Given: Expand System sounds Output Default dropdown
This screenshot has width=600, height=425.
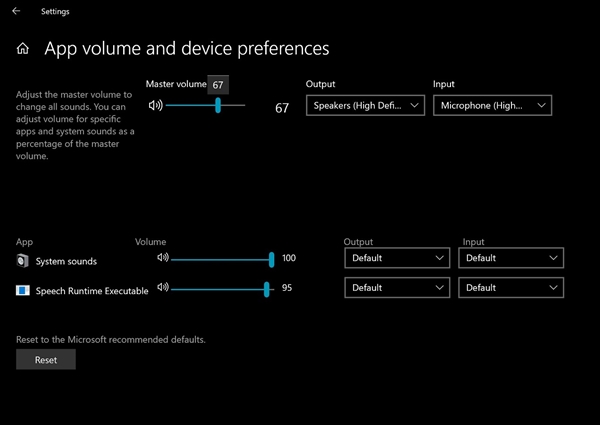Looking at the screenshot, I should (397, 258).
